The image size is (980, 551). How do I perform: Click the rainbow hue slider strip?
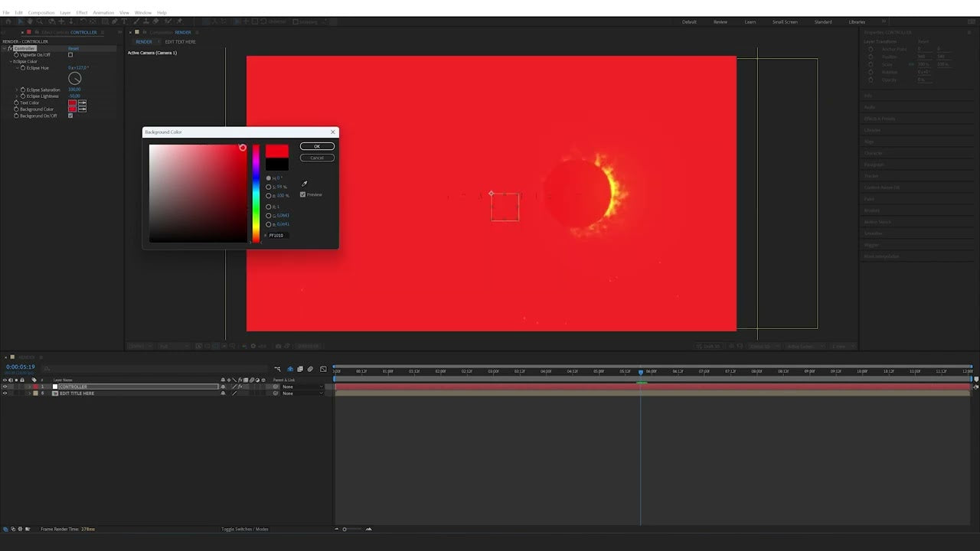(256, 194)
